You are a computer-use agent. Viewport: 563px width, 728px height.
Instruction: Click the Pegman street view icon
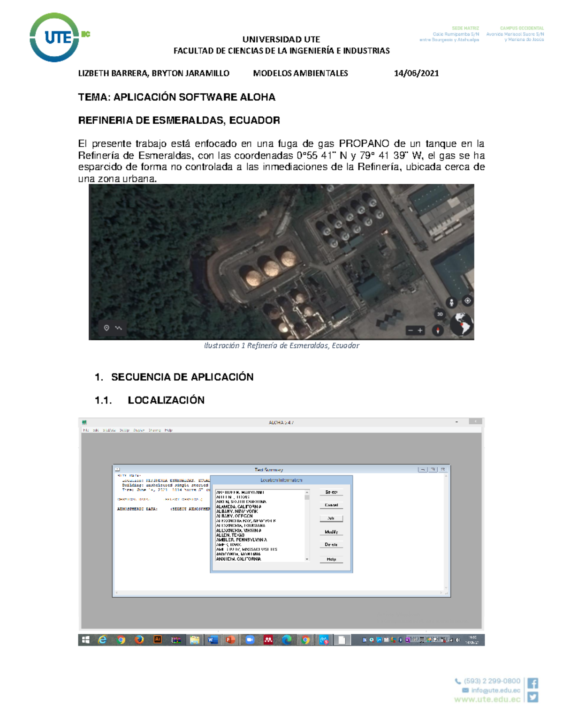click(451, 302)
